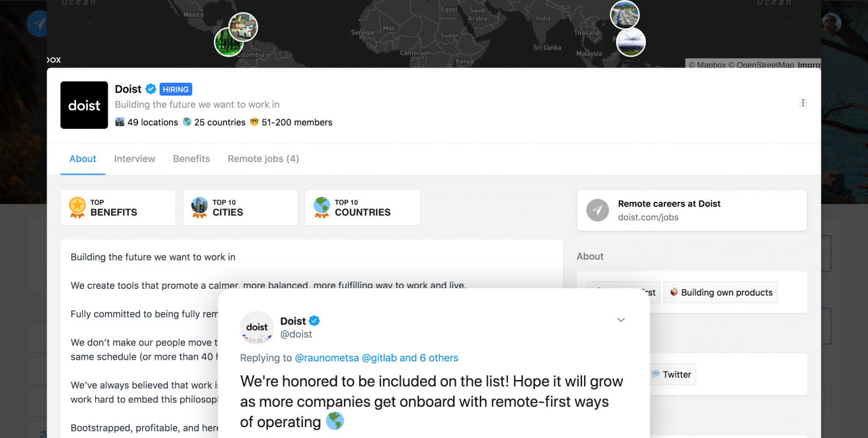Click the Twitter tag button
This screenshot has width=868, height=438.
(x=671, y=374)
